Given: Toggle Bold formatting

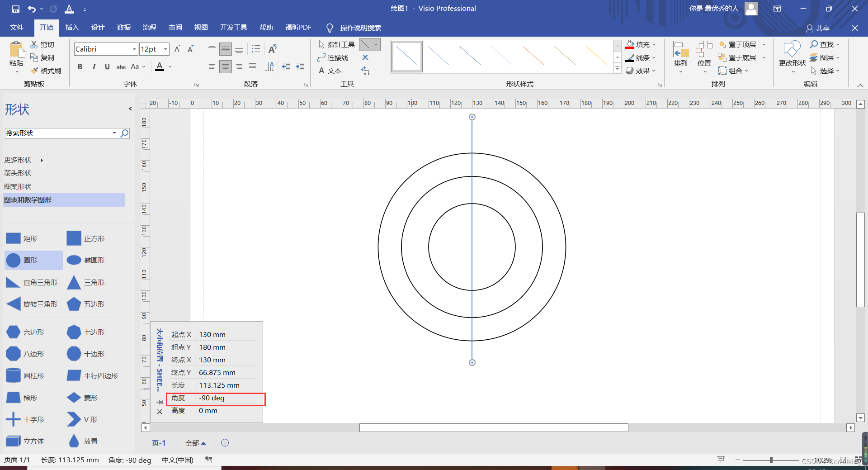Looking at the screenshot, I should [80, 67].
